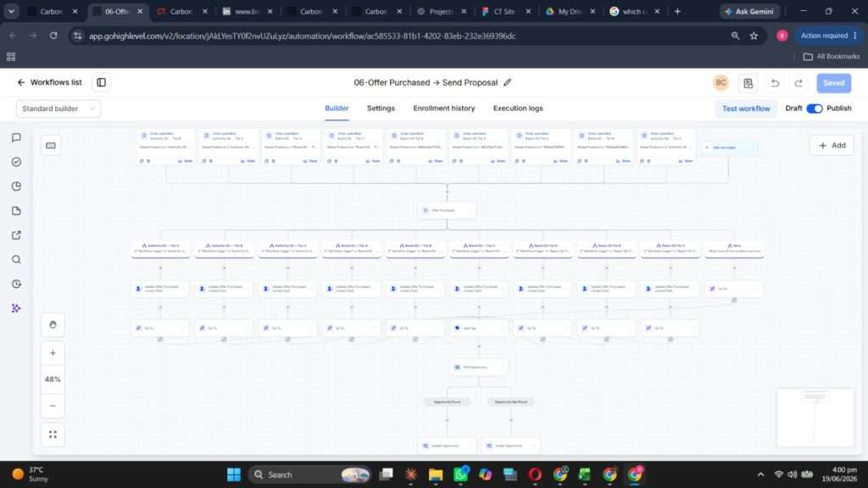Edit workflow name with pencil icon
Image resolution: width=868 pixels, height=488 pixels.
pyautogui.click(x=507, y=82)
